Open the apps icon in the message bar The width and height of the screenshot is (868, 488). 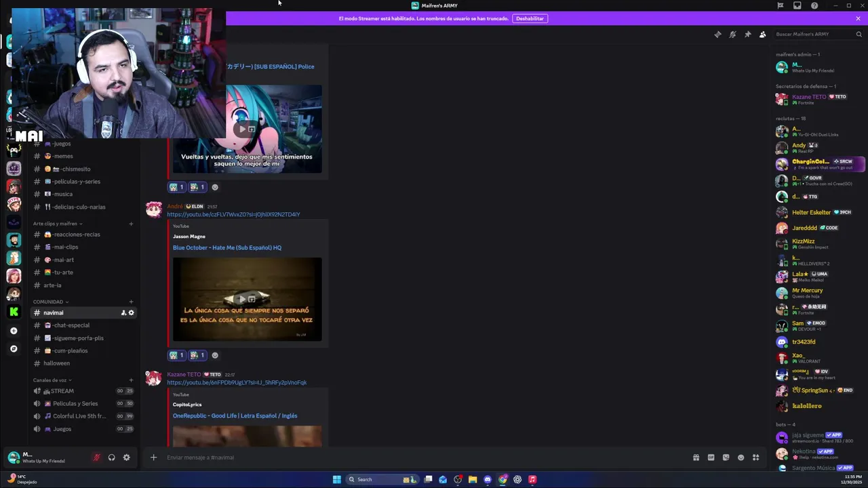click(755, 457)
